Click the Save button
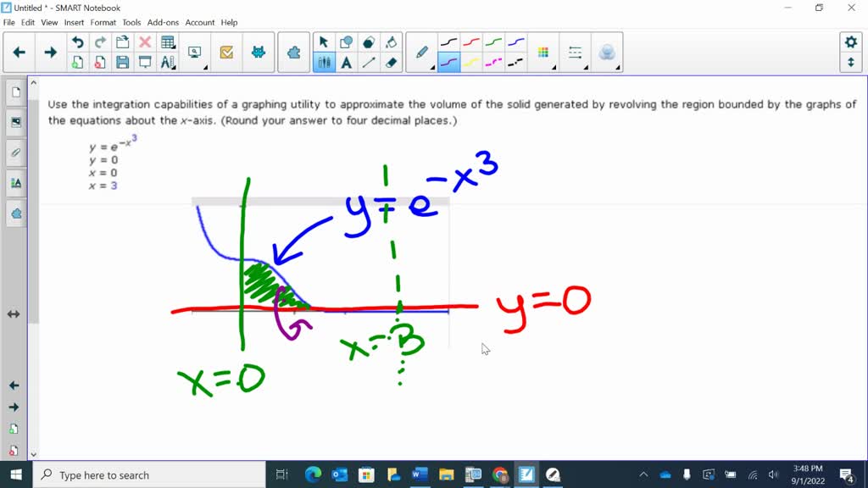This screenshot has height=488, width=868. tap(123, 62)
